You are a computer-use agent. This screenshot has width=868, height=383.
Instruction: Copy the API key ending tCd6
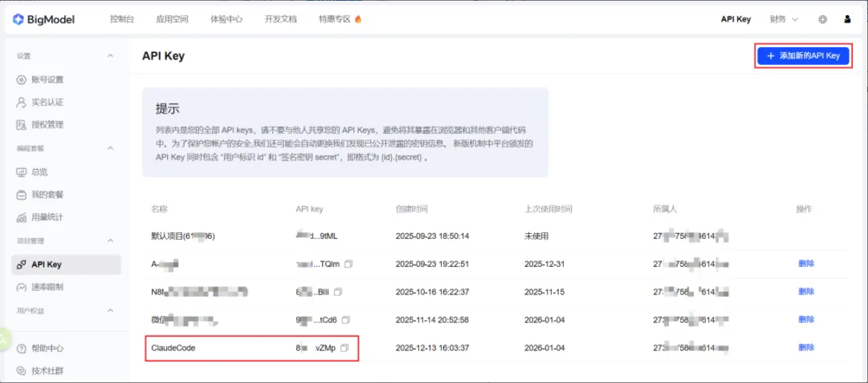345,320
